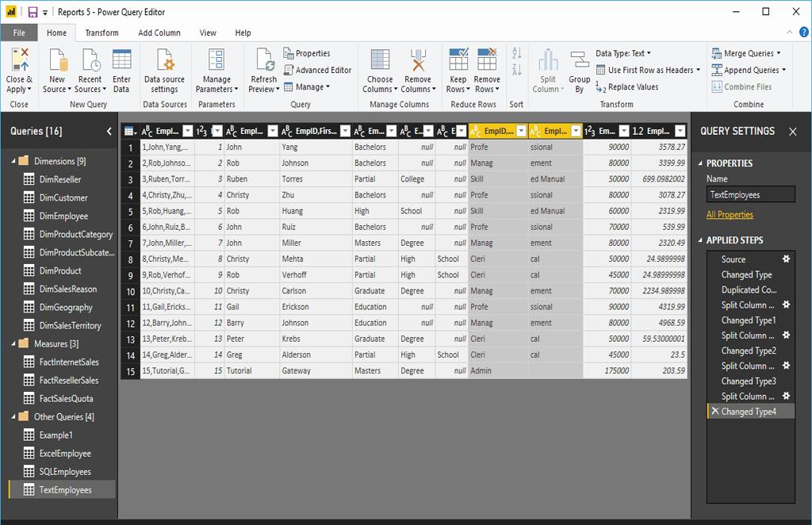Click the Manage Parameters icon

click(216, 59)
